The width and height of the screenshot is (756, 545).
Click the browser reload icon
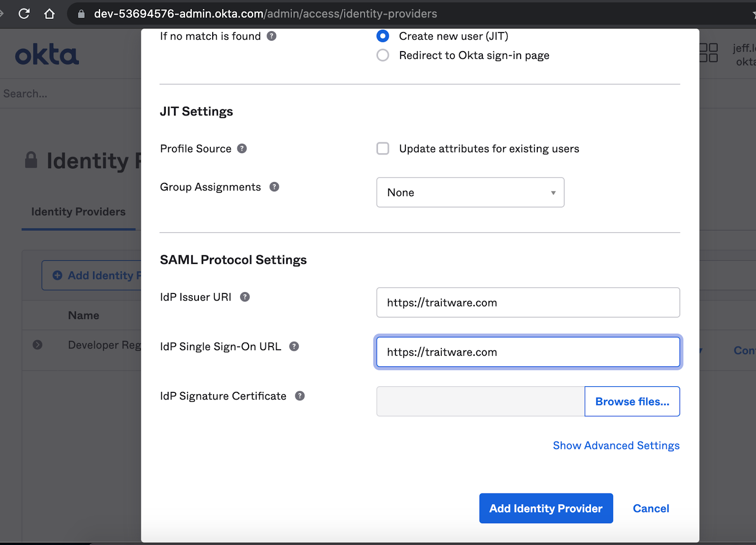[x=24, y=14]
